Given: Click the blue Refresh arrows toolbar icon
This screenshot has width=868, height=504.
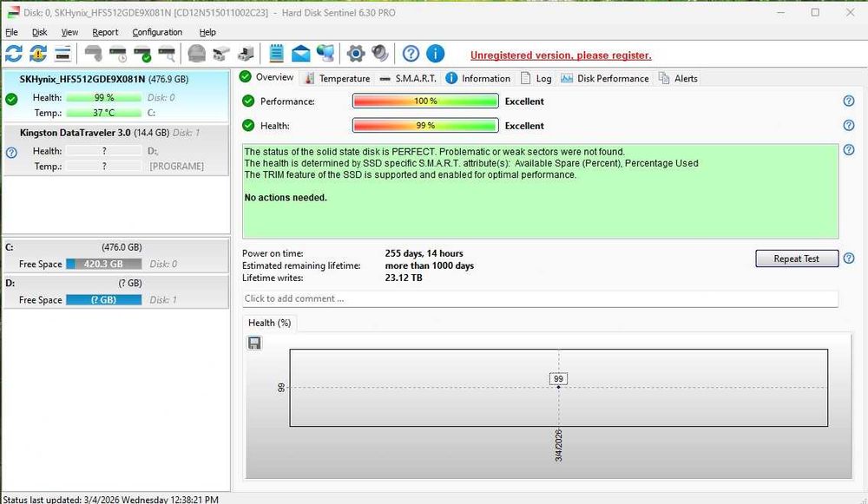Looking at the screenshot, I should [14, 54].
